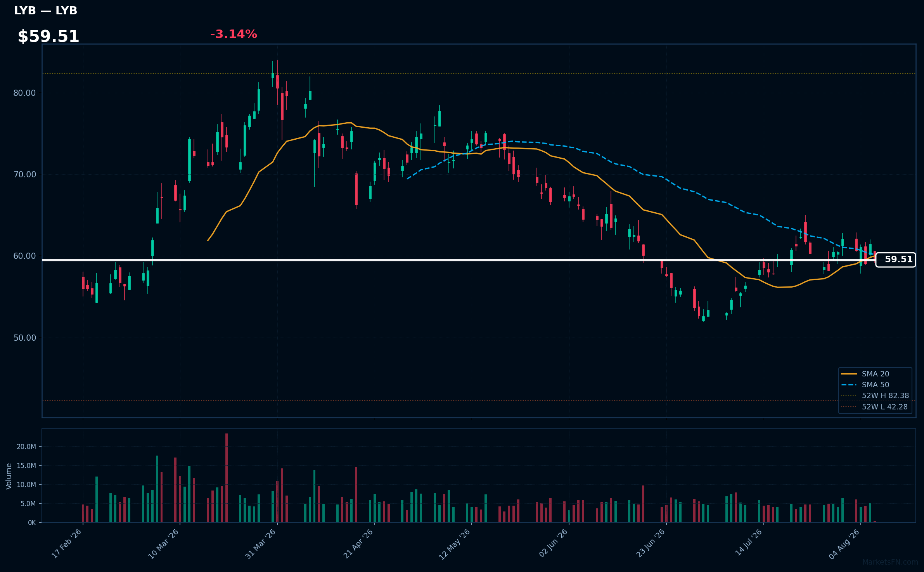Click the 60.00 price axis label
The width and height of the screenshot is (924, 572).
pyautogui.click(x=24, y=256)
